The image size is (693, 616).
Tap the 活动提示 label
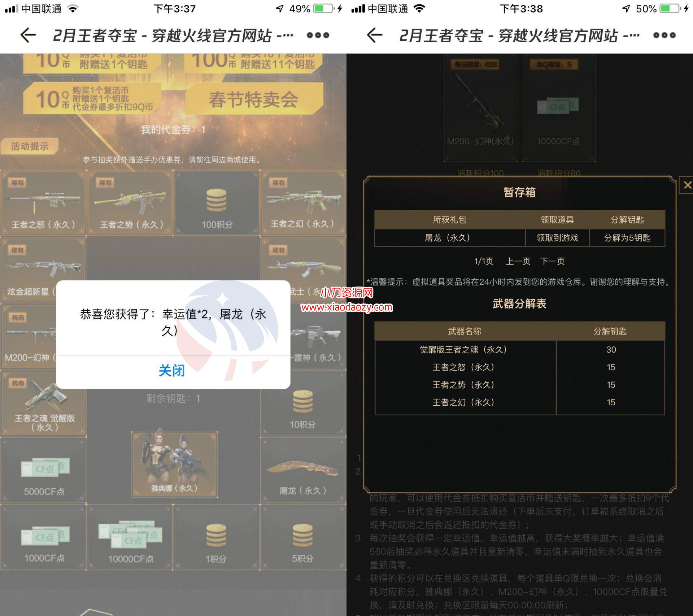30,146
